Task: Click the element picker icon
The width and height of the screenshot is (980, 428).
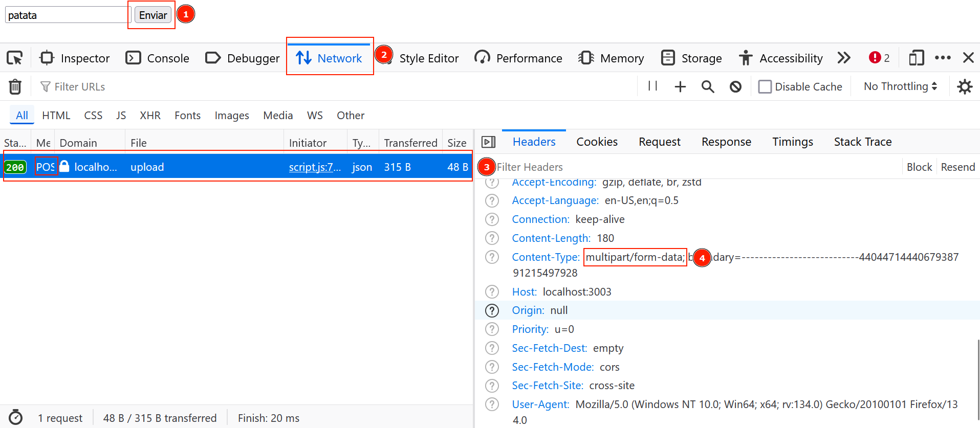Action: (15, 58)
